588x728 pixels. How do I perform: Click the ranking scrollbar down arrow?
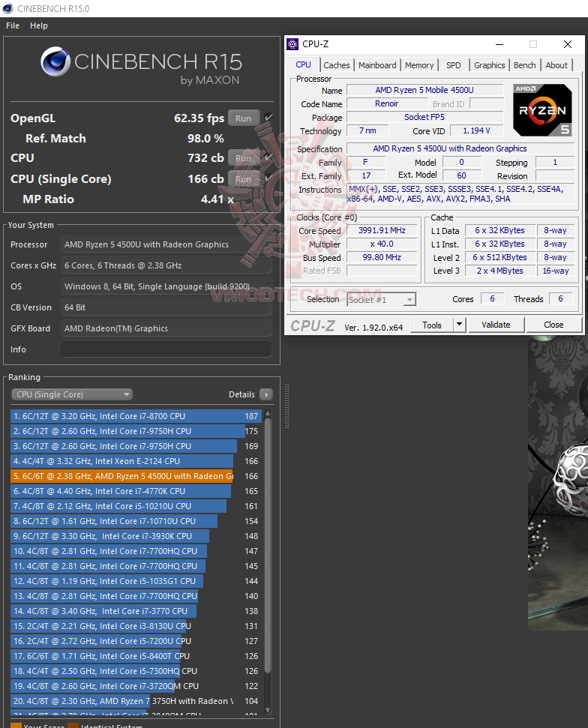coord(268,710)
